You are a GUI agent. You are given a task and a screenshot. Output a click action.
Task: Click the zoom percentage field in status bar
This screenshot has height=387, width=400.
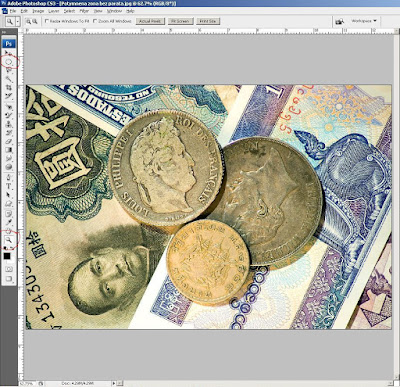(x=27, y=384)
